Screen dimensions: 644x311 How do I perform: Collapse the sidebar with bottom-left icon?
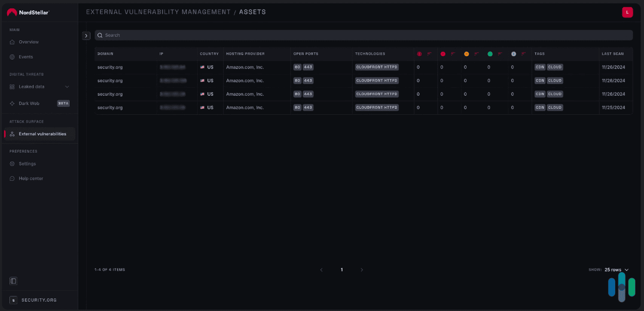coord(13,281)
